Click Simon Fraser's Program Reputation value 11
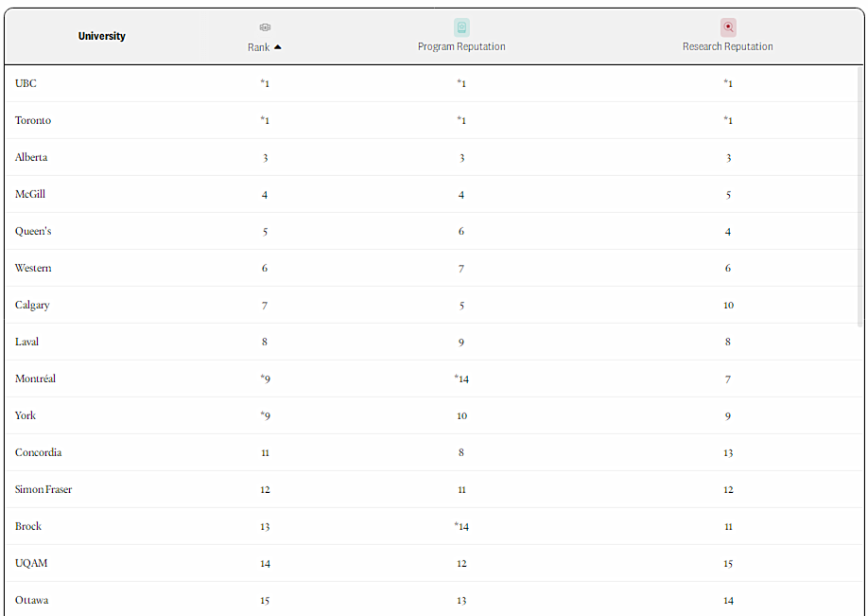This screenshot has height=616, width=868. 461,490
